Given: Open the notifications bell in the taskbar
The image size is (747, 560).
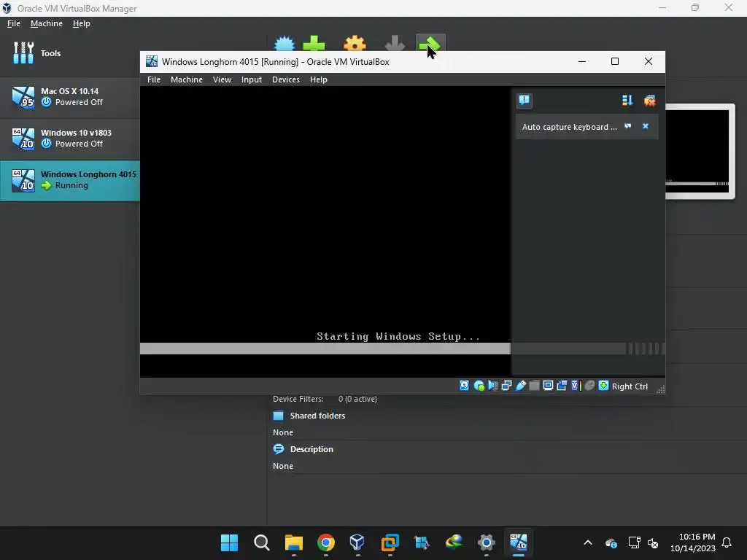Looking at the screenshot, I should click(727, 542).
